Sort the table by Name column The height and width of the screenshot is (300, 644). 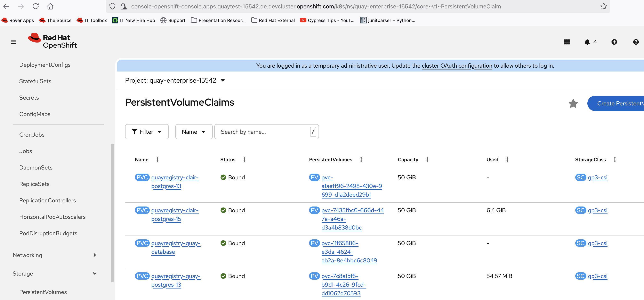tap(142, 159)
